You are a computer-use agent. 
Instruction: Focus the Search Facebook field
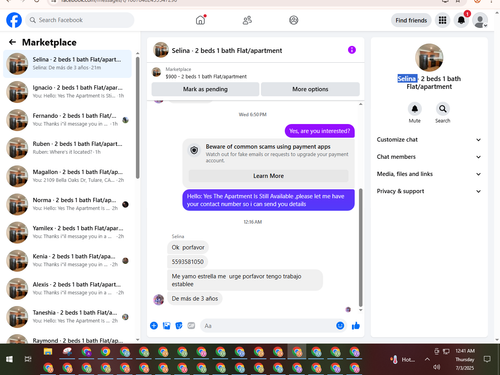click(80, 20)
